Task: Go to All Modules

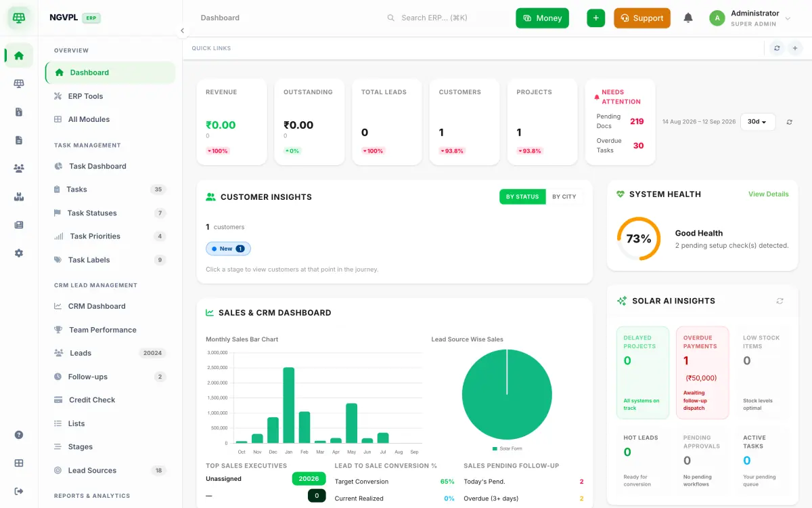Action: 110,119
